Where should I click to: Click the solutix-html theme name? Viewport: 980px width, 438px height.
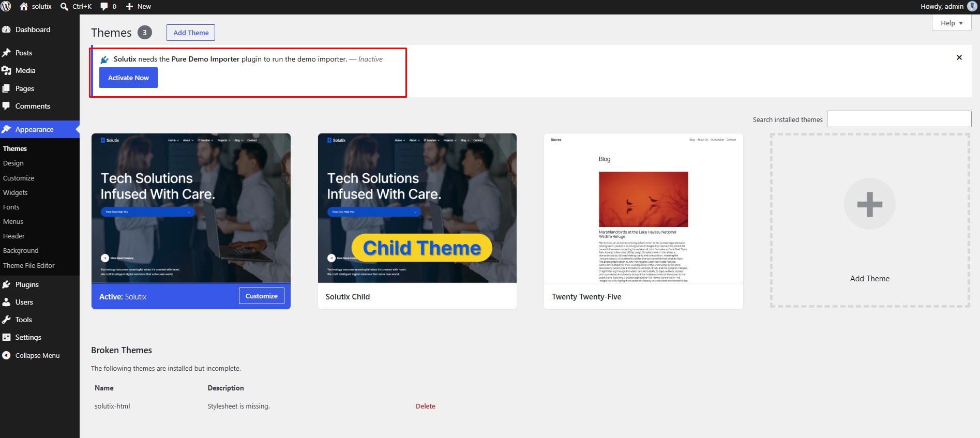click(112, 406)
